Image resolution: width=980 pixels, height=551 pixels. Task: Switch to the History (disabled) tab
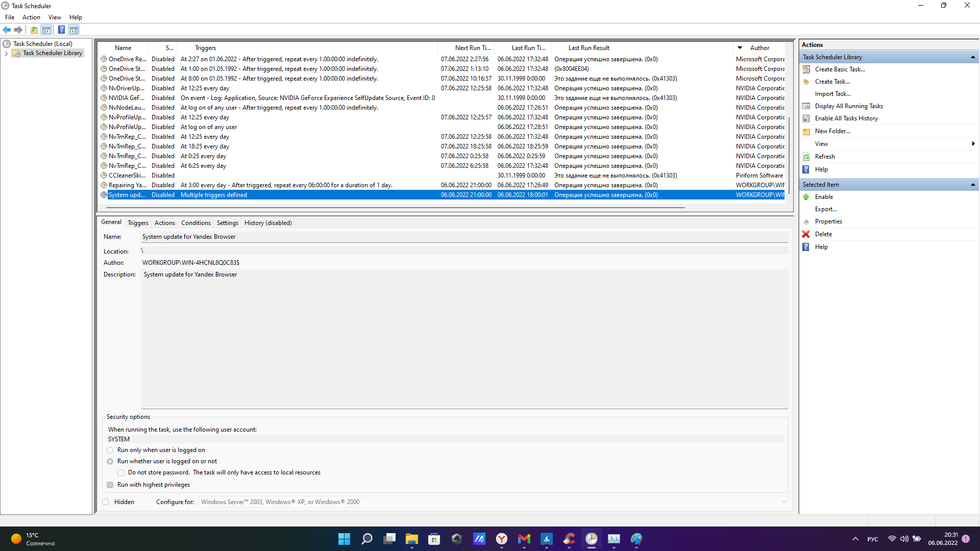[268, 223]
